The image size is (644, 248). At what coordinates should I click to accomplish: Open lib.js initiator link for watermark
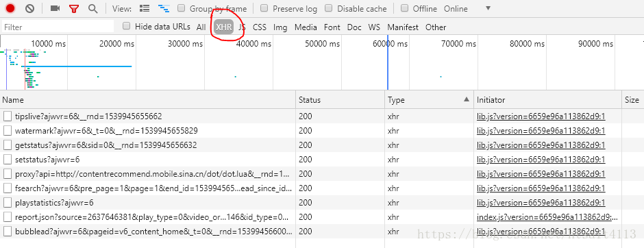coord(541,131)
